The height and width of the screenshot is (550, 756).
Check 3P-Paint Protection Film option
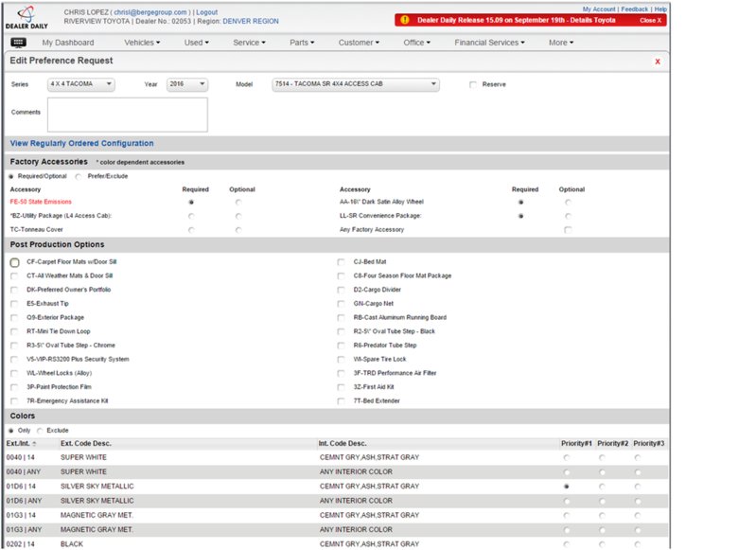[x=14, y=387]
